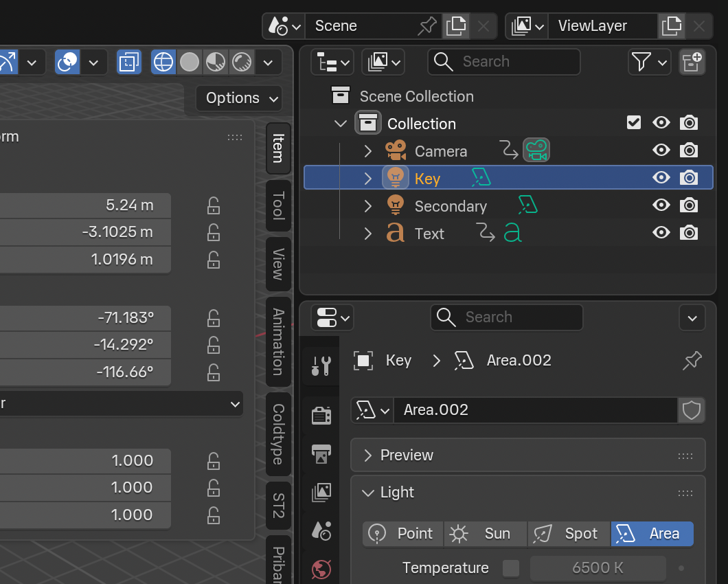This screenshot has height=584, width=728.
Task: Pin the Area.002 light properties
Action: click(692, 360)
